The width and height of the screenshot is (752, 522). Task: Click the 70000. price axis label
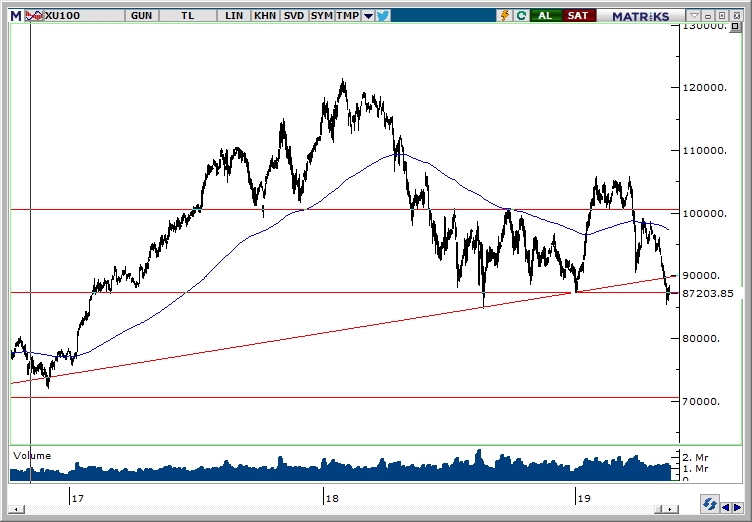click(x=701, y=401)
